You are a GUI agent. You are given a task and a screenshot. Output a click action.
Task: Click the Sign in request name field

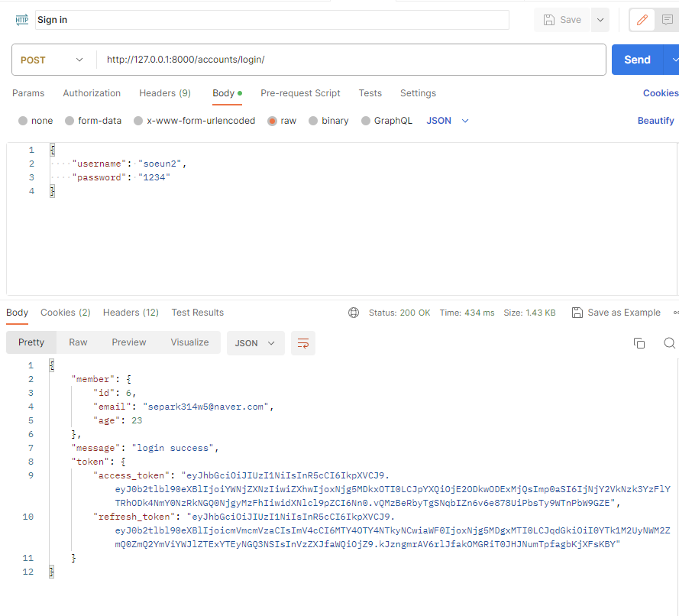[272, 20]
